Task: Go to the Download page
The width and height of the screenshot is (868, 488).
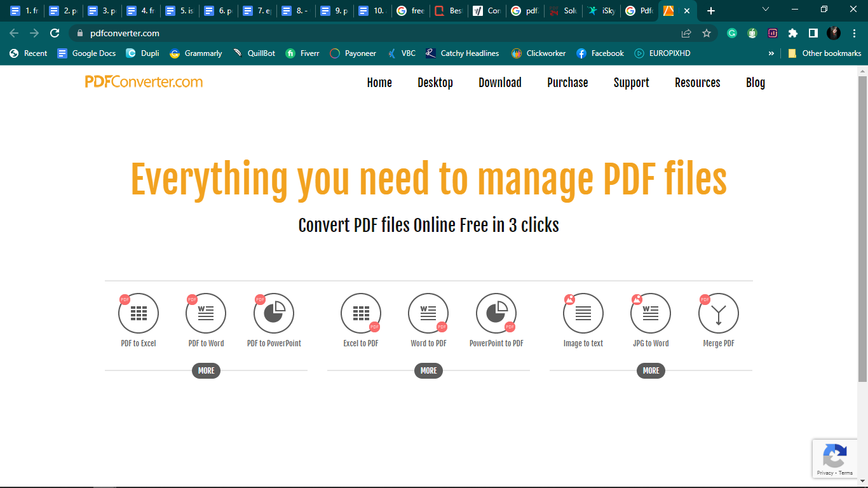Action: point(500,83)
